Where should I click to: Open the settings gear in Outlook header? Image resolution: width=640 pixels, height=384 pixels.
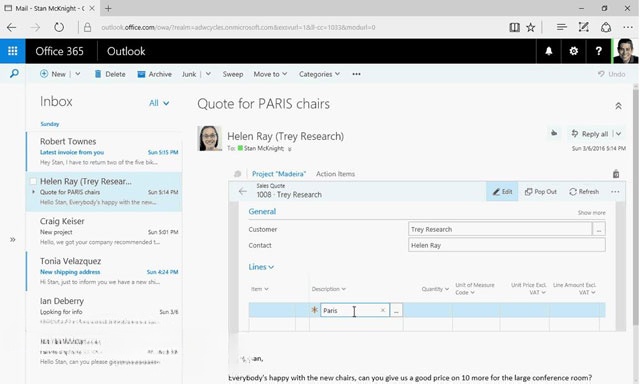573,51
